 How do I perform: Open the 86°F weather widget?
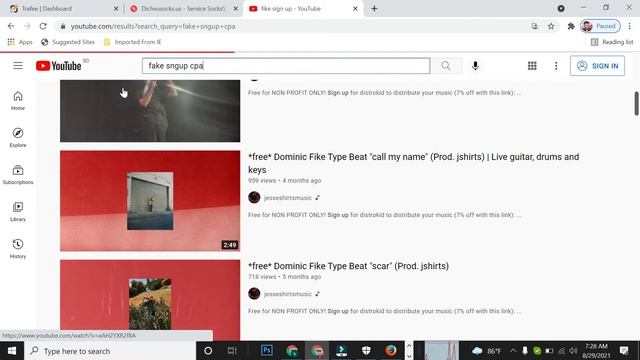487,351
